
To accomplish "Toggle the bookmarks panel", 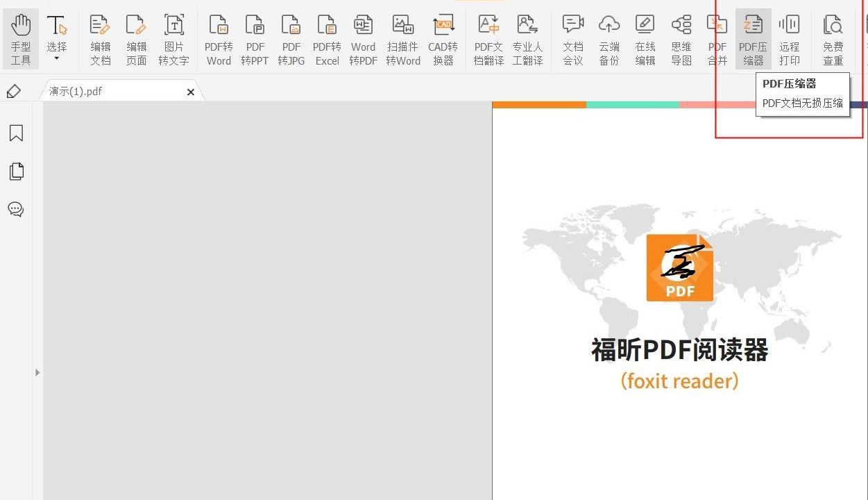I will (x=15, y=133).
